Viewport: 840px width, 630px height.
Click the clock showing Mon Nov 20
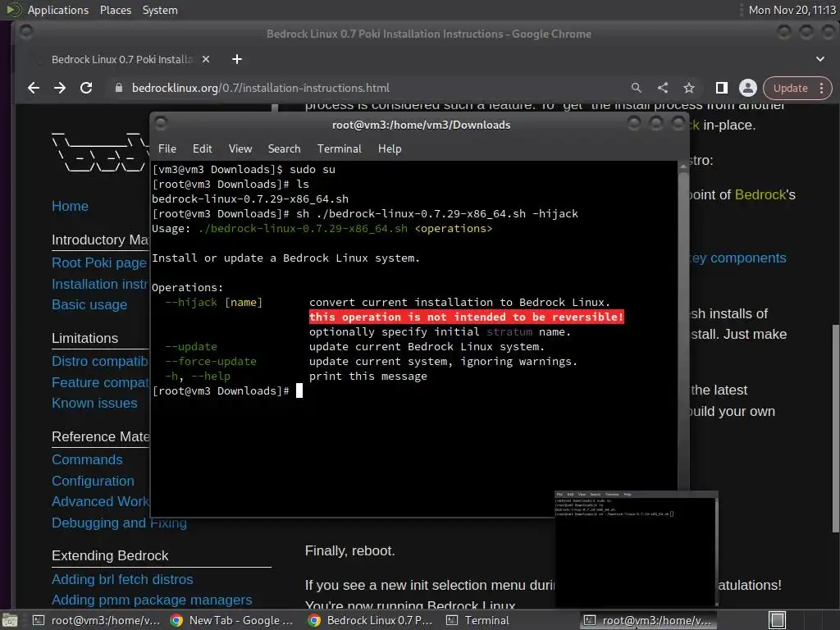tap(792, 10)
